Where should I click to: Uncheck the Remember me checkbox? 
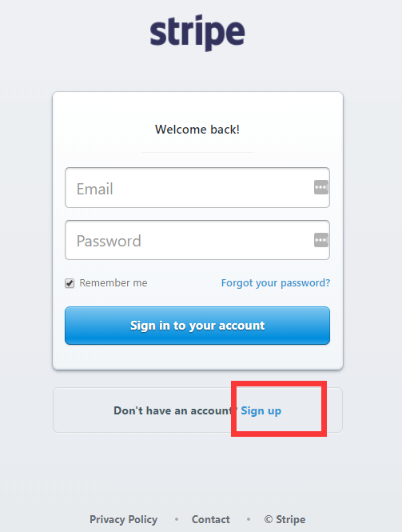point(70,283)
